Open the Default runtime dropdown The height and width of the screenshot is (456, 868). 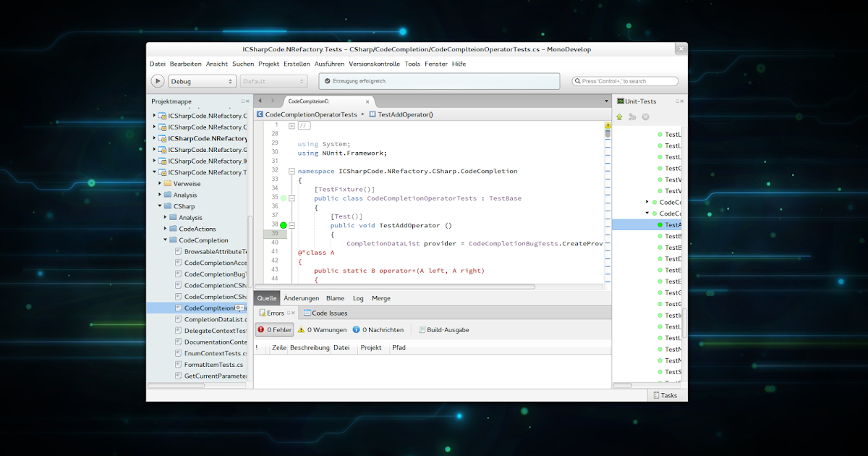pos(273,82)
